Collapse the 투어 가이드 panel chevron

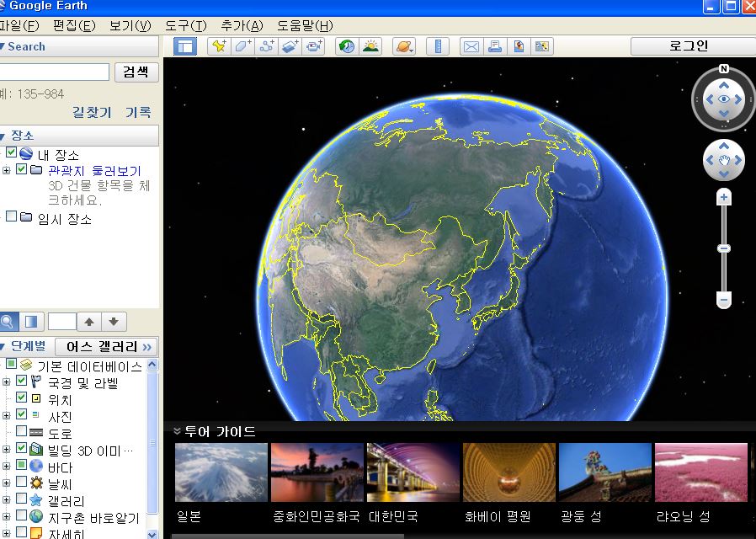pos(177,431)
